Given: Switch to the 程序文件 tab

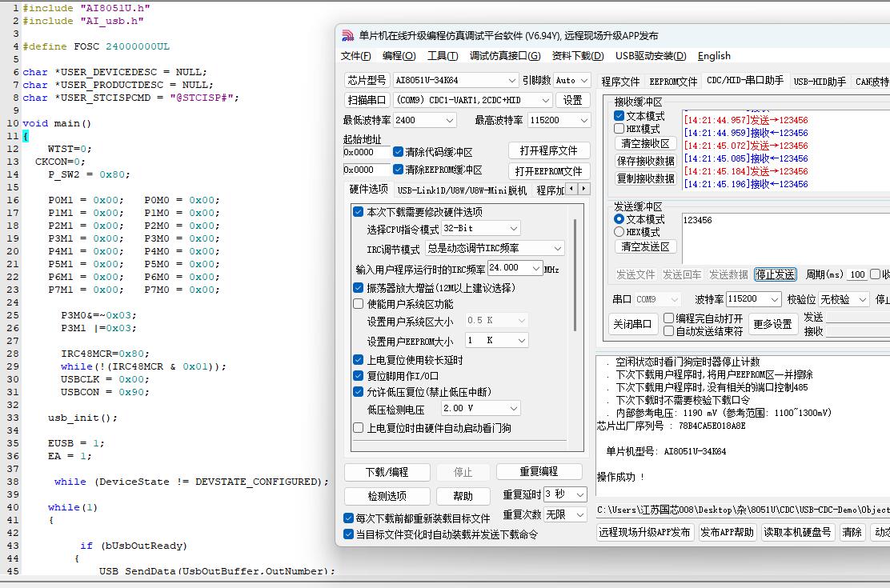Looking at the screenshot, I should [x=620, y=81].
